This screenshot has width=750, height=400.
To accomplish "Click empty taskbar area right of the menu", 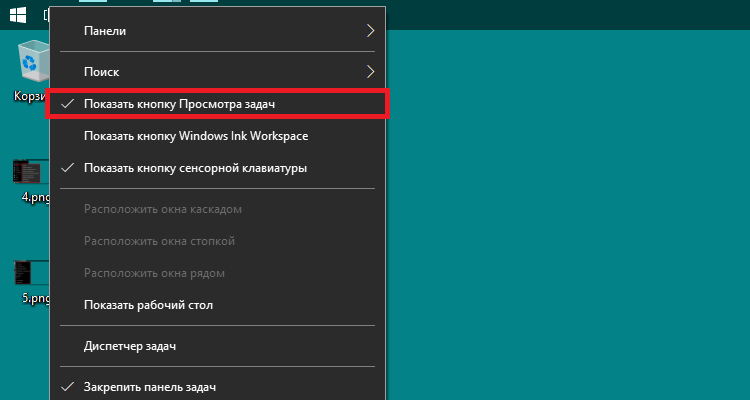I will pos(564,14).
